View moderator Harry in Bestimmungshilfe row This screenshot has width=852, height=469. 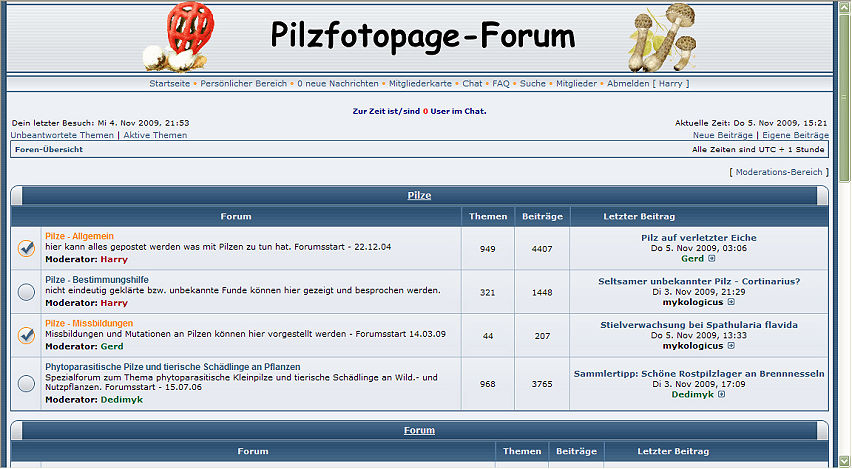114,303
